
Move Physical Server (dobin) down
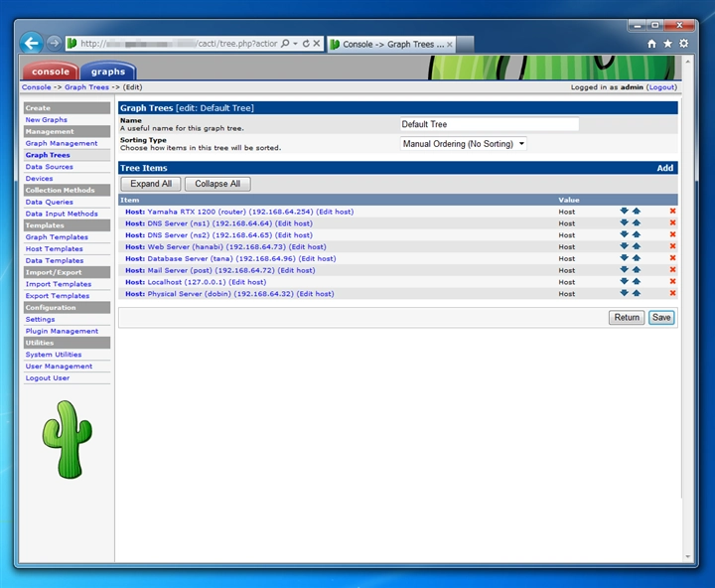624,293
